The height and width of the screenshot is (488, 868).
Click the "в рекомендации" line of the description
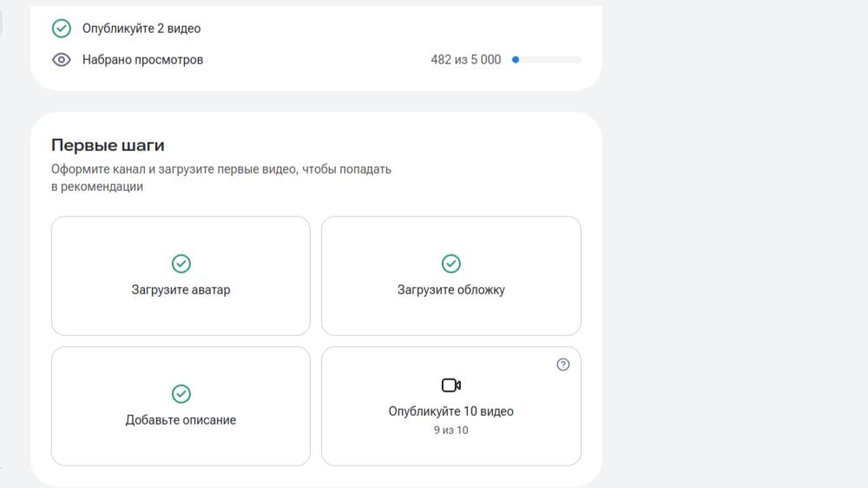pyautogui.click(x=96, y=186)
